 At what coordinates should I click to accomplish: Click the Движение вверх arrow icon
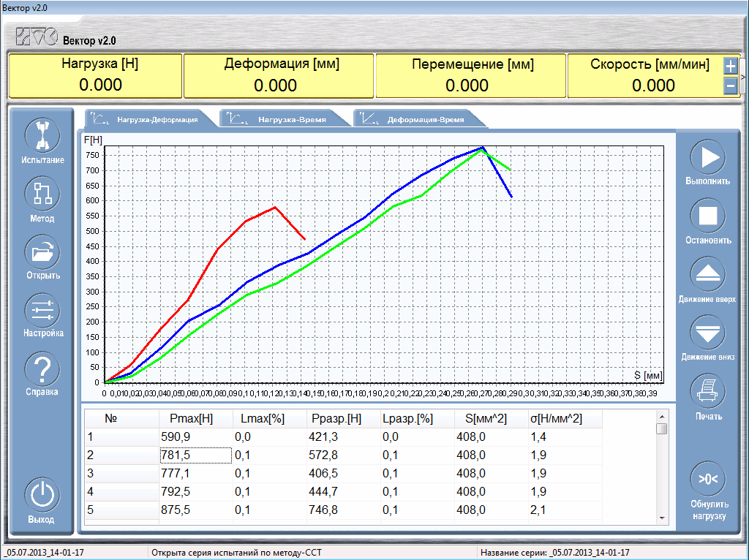(707, 274)
